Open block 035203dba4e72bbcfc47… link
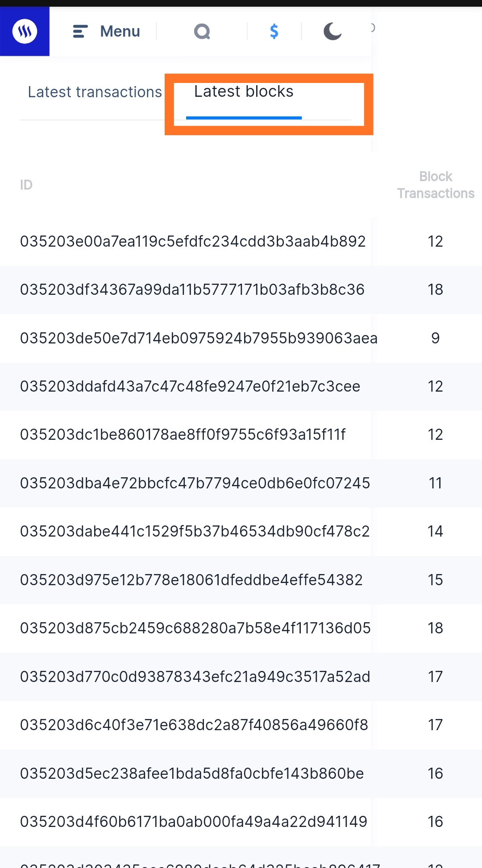The width and height of the screenshot is (482, 868). pos(195,483)
